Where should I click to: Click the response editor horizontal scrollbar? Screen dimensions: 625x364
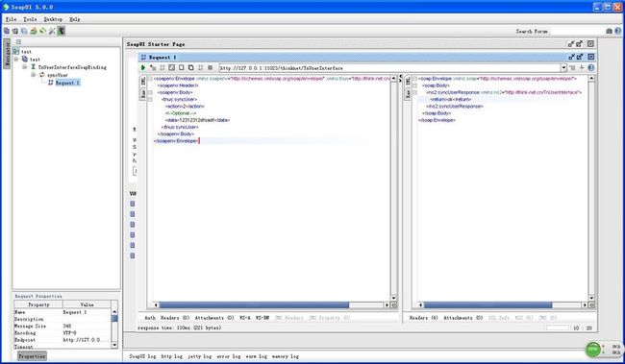(487, 305)
